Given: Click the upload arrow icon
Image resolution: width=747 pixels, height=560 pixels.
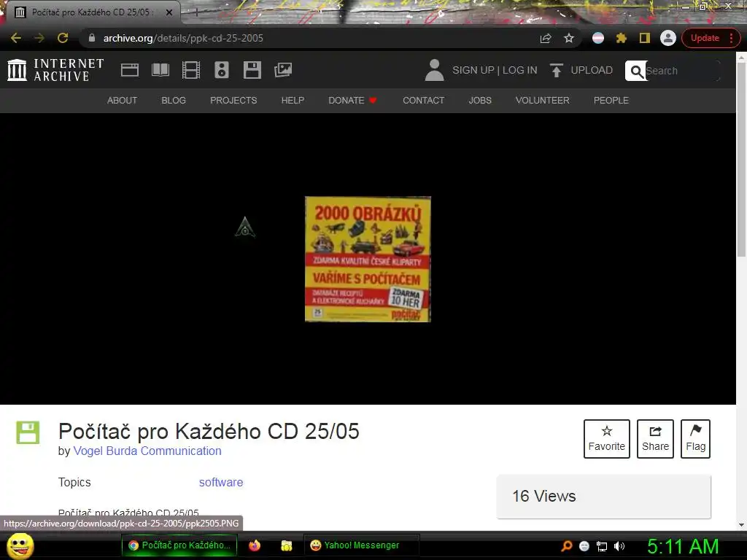Looking at the screenshot, I should coord(556,70).
